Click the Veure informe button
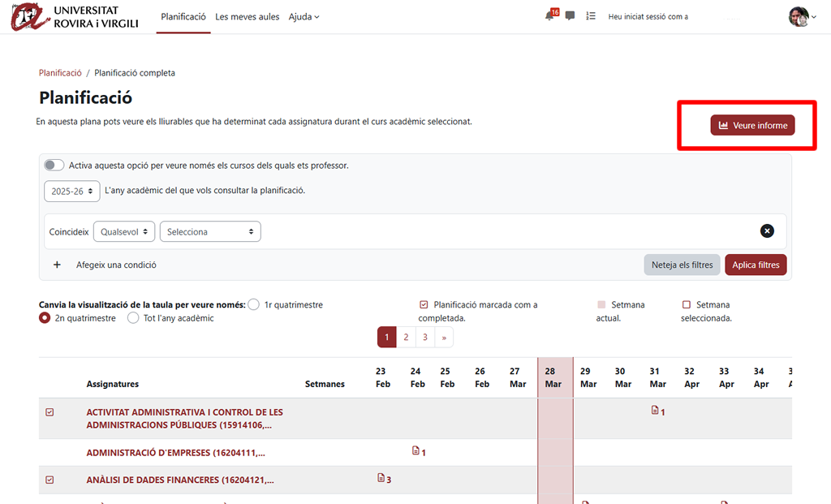 point(752,126)
